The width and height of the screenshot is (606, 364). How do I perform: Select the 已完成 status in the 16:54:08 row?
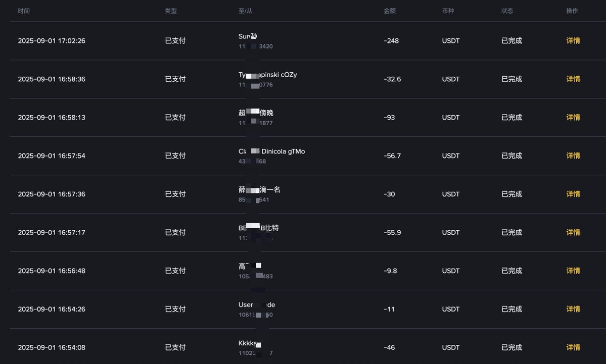pos(511,347)
